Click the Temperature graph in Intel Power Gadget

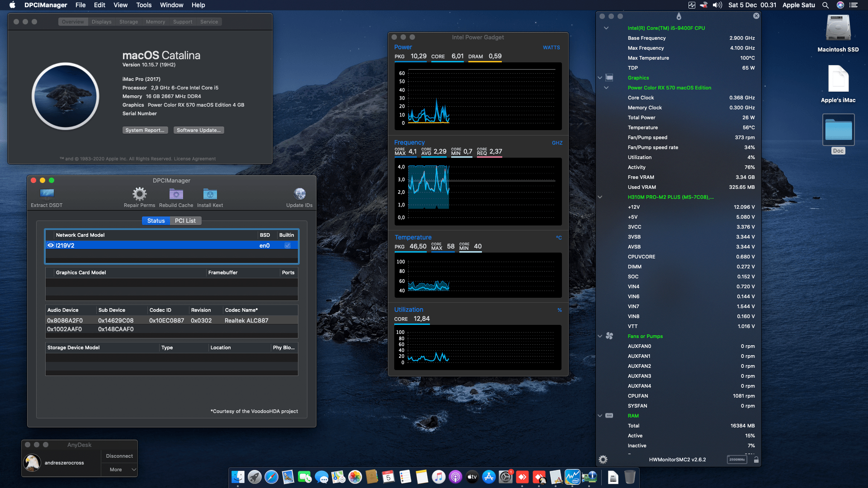(x=478, y=275)
